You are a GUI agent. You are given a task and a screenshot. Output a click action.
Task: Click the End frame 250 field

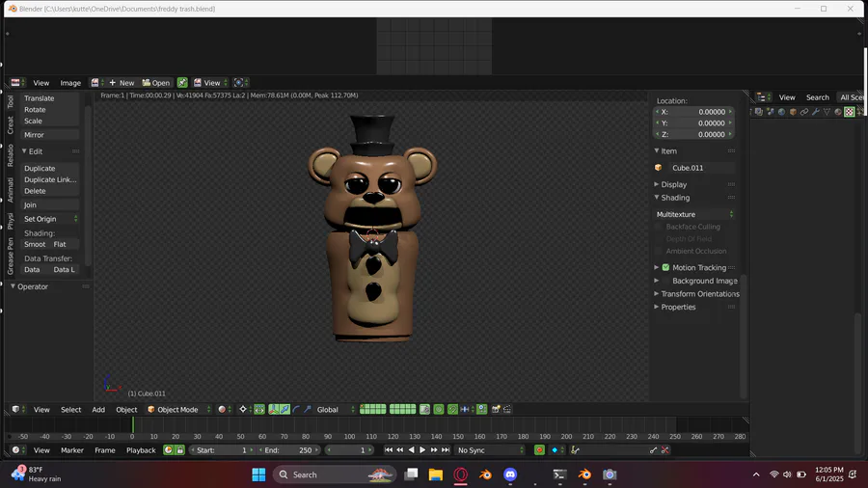(x=289, y=450)
